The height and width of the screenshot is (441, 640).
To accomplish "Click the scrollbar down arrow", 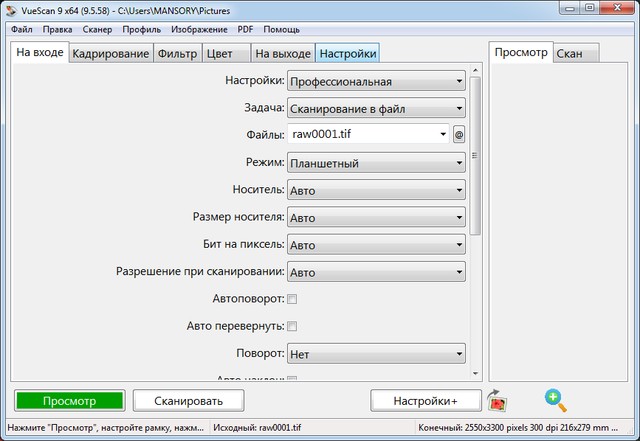I will [475, 373].
